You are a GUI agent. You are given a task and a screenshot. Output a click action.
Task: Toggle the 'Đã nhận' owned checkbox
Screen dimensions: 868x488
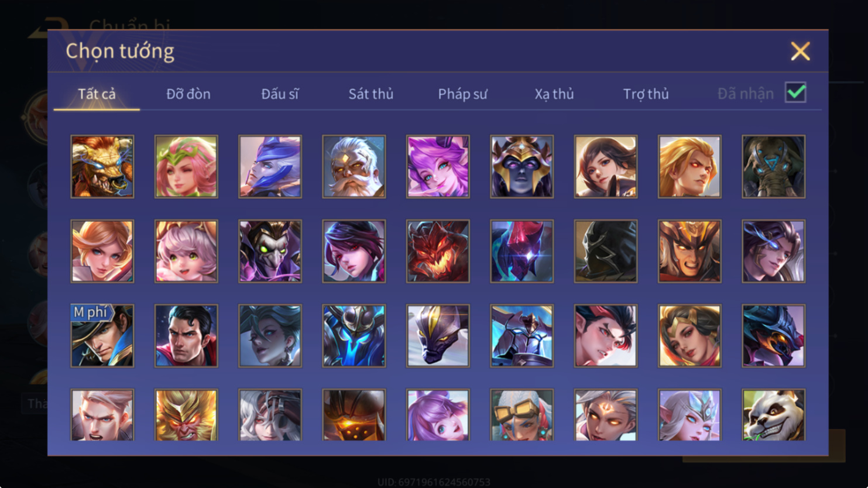coord(795,92)
